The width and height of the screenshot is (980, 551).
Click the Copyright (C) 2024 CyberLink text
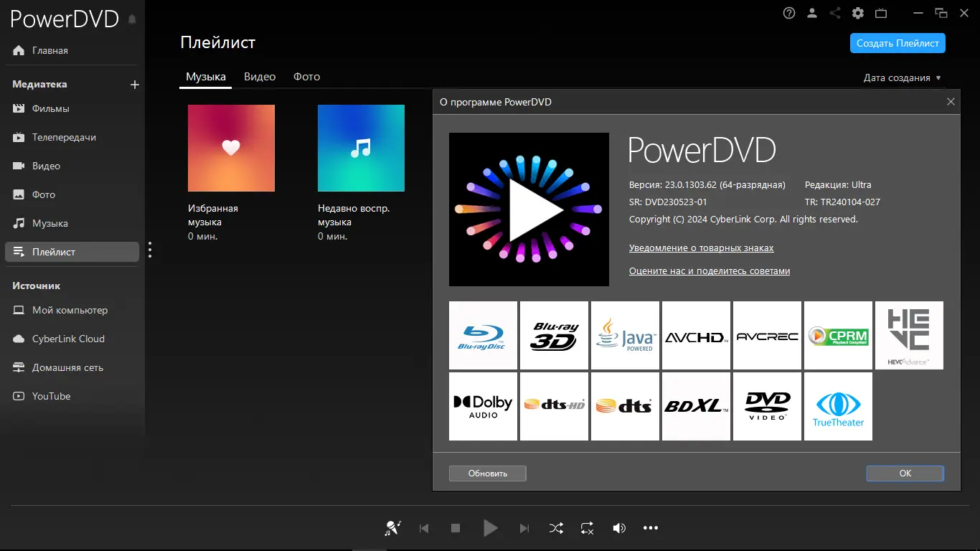(x=743, y=219)
